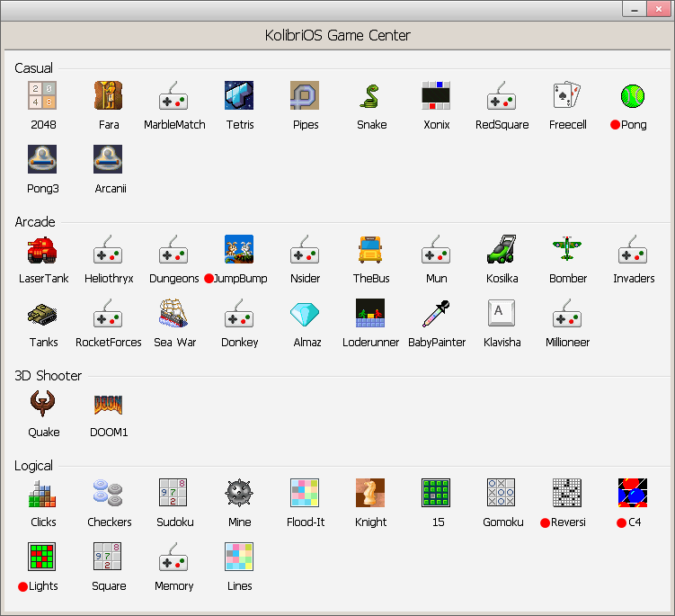Launch the Square number grid icon

[108, 557]
